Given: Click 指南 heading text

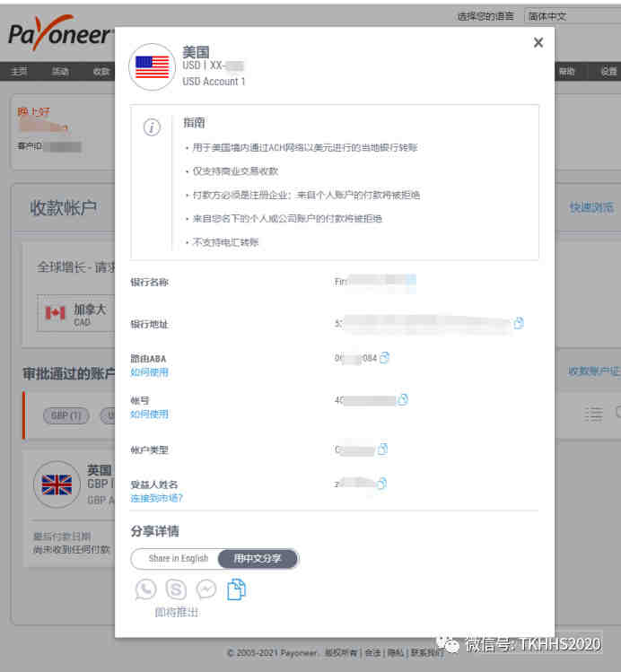Looking at the screenshot, I should pyautogui.click(x=194, y=123).
